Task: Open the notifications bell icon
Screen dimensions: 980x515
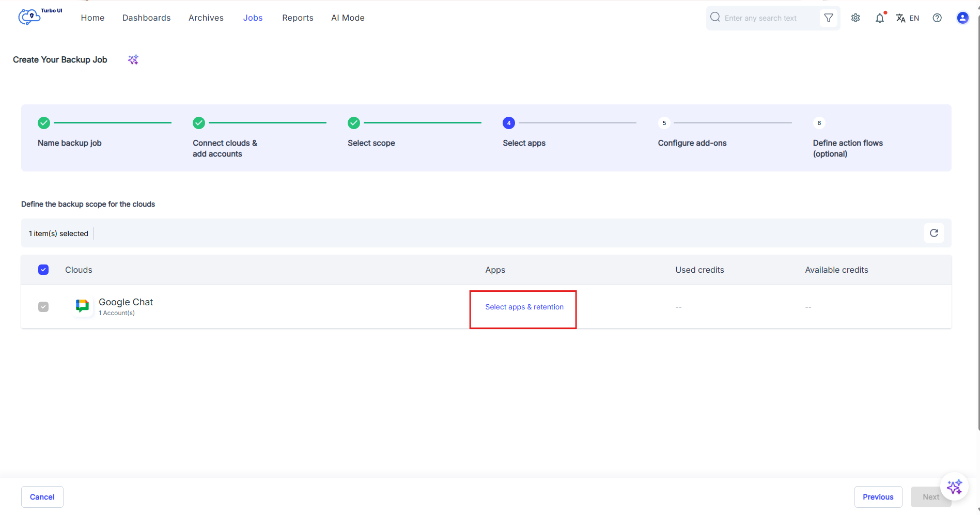Action: click(x=880, y=18)
